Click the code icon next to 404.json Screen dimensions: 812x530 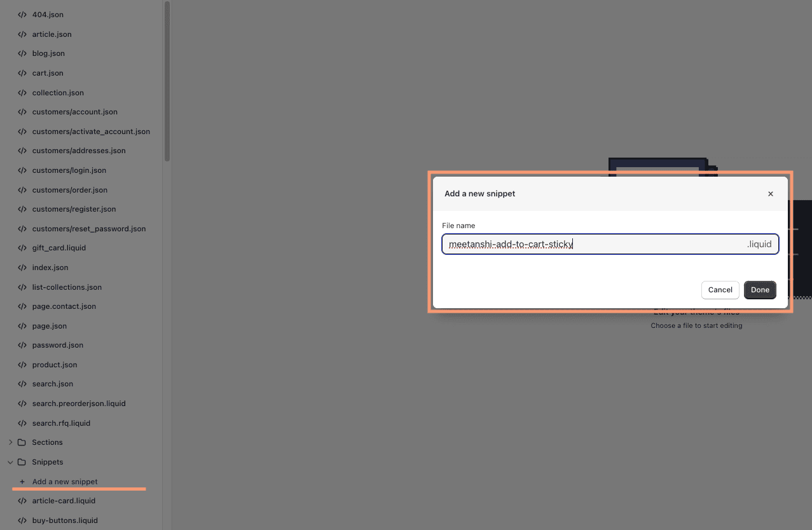(x=22, y=14)
